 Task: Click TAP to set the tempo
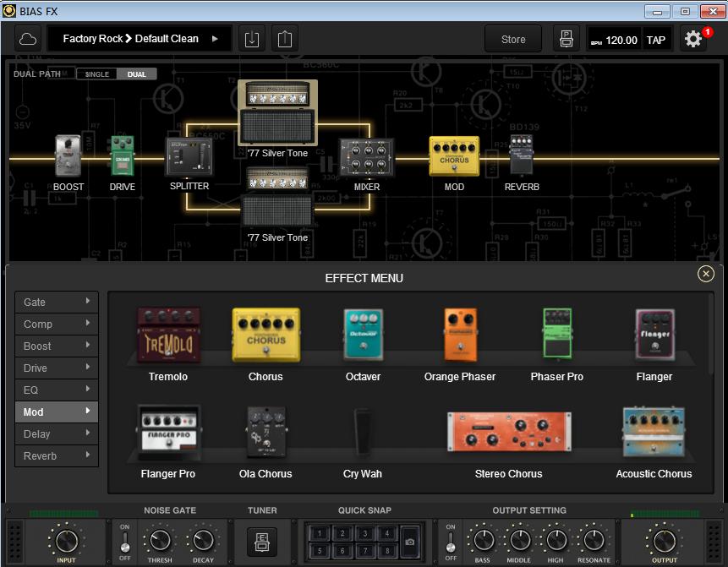point(657,38)
